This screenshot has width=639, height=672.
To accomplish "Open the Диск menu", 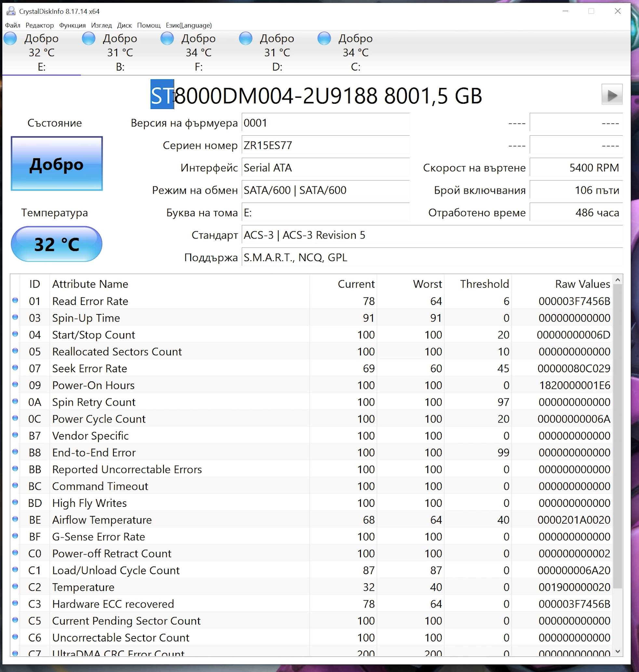I will (124, 25).
